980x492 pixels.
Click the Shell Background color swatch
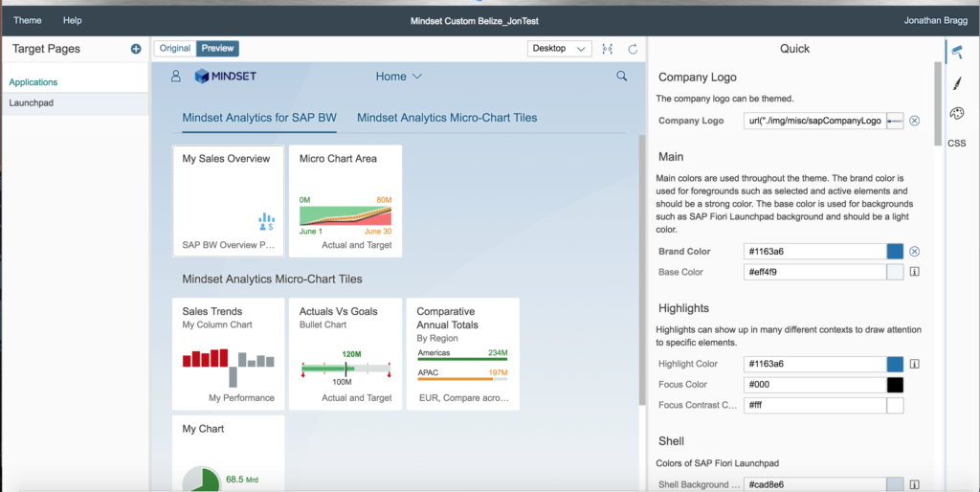coord(895,484)
